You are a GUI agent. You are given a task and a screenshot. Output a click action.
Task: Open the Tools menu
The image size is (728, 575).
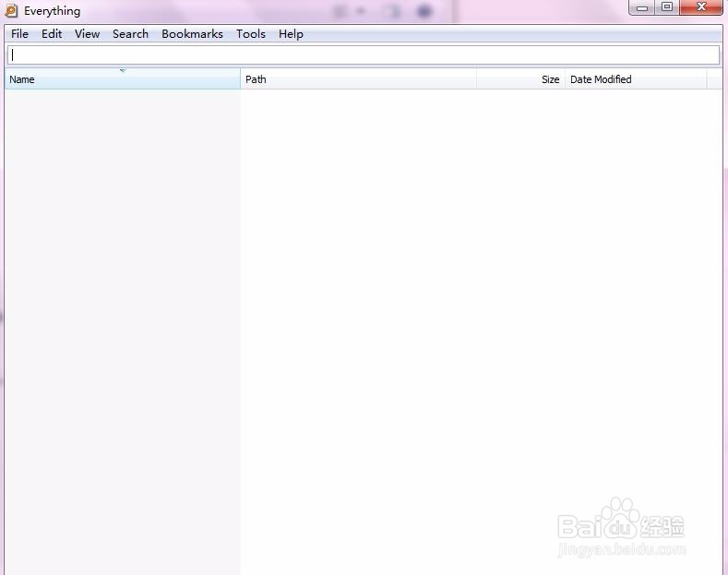[x=251, y=34]
